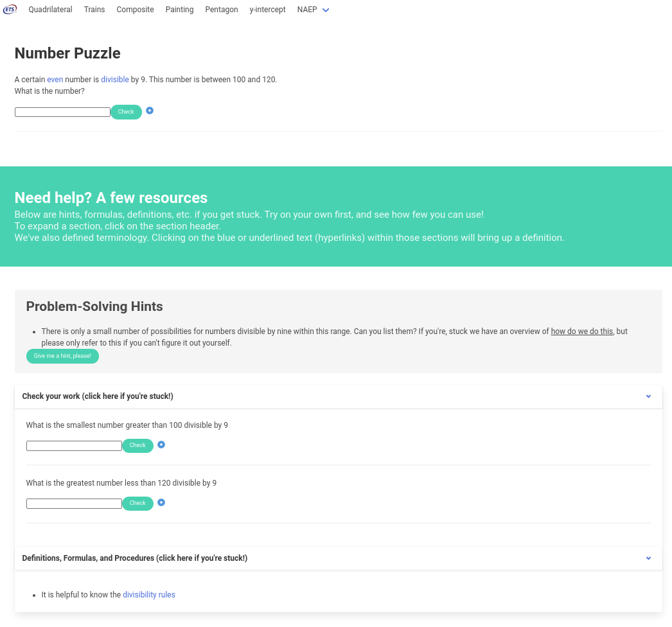Check the smallest number greater than 100 answer
Image resolution: width=672 pixels, height=627 pixels.
137,445
